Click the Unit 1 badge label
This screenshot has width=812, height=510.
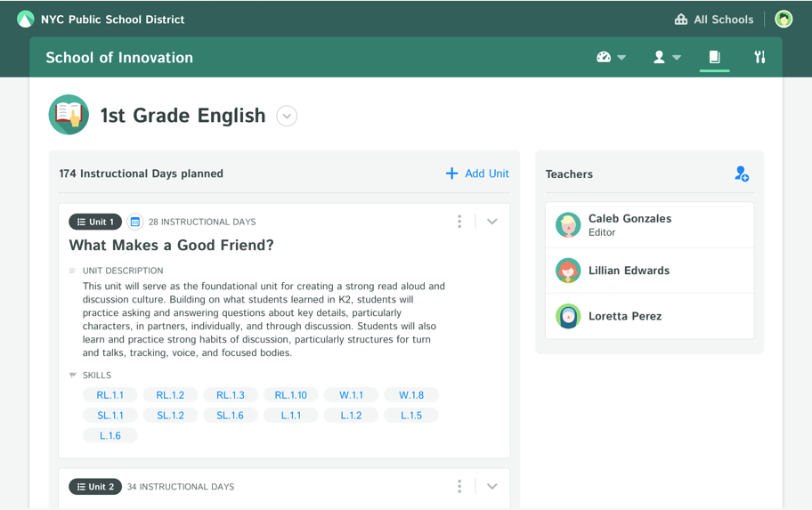click(x=95, y=222)
